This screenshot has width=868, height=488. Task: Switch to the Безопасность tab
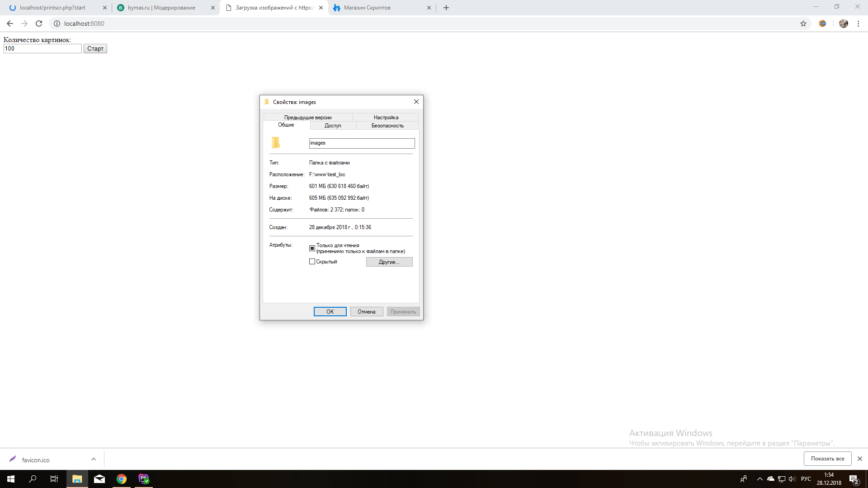pos(387,126)
